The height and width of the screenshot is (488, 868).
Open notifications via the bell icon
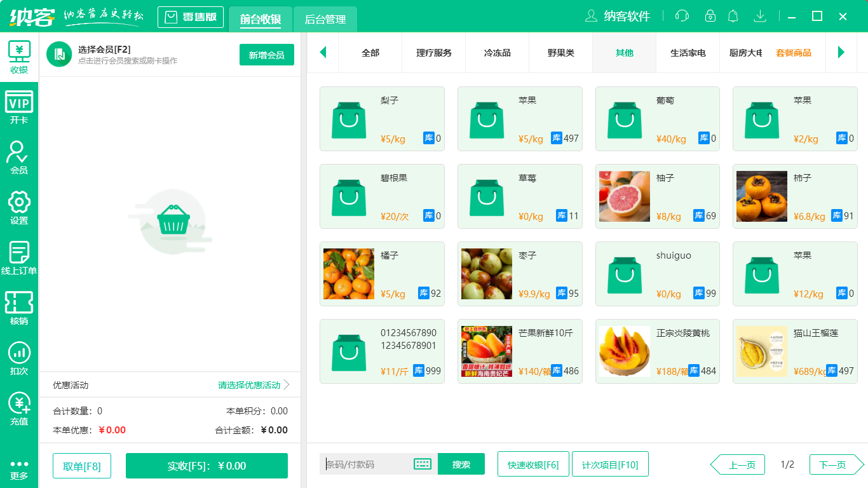point(733,16)
